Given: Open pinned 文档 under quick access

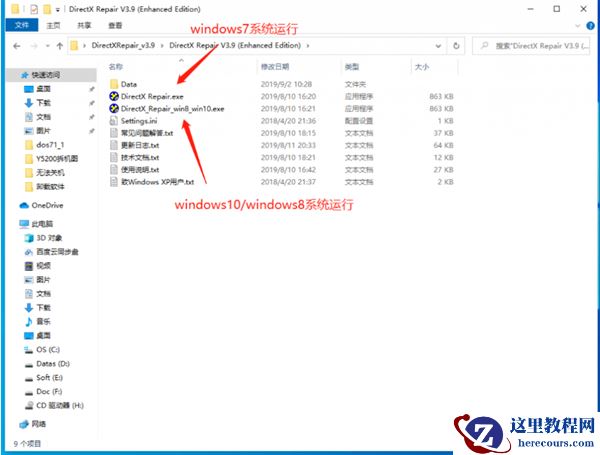Looking at the screenshot, I should click(43, 117).
